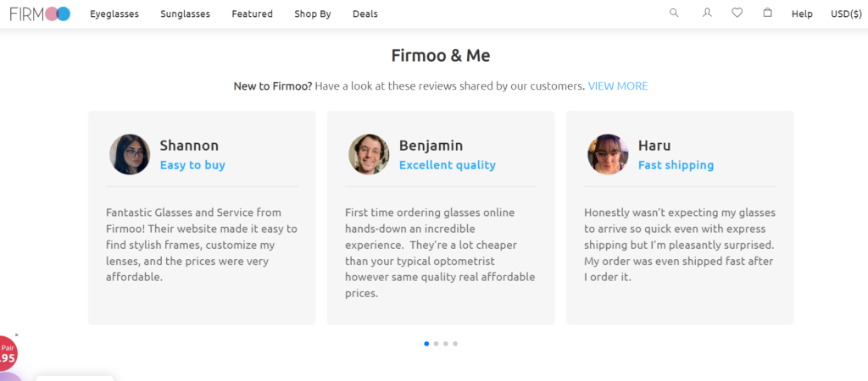
Task: Expand the Shop By menu
Action: pos(313,14)
